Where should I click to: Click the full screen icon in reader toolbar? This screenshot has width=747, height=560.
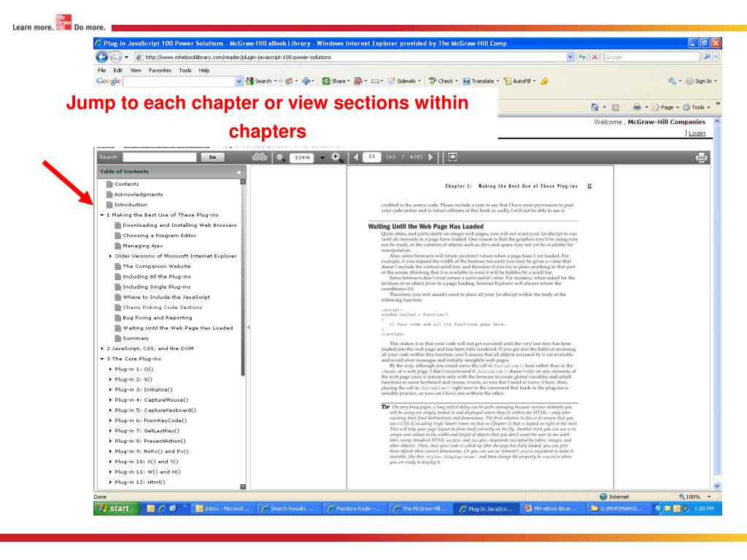click(x=452, y=157)
